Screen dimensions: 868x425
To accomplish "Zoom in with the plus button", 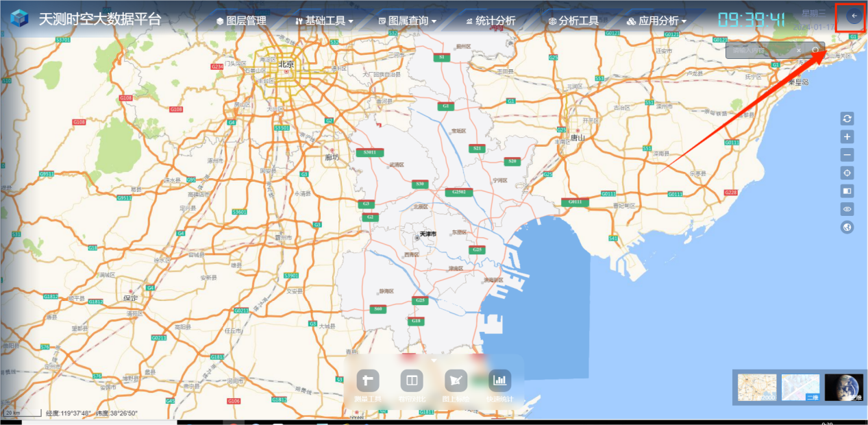I will pyautogui.click(x=847, y=137).
